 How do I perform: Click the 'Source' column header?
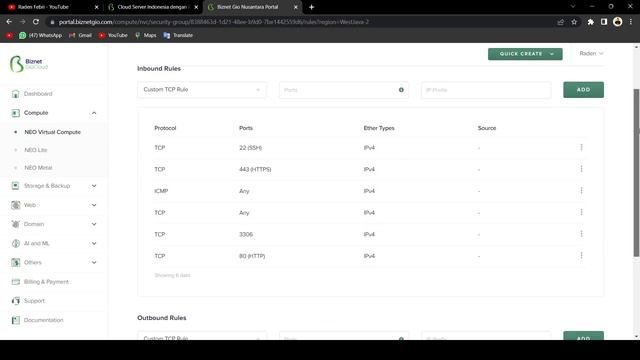coord(487,128)
